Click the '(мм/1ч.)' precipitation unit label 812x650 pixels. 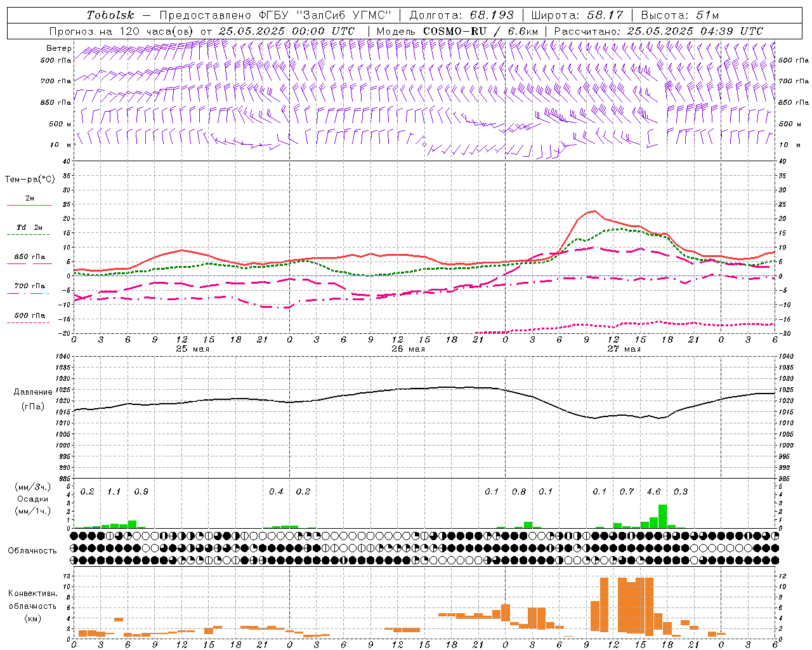(32, 511)
